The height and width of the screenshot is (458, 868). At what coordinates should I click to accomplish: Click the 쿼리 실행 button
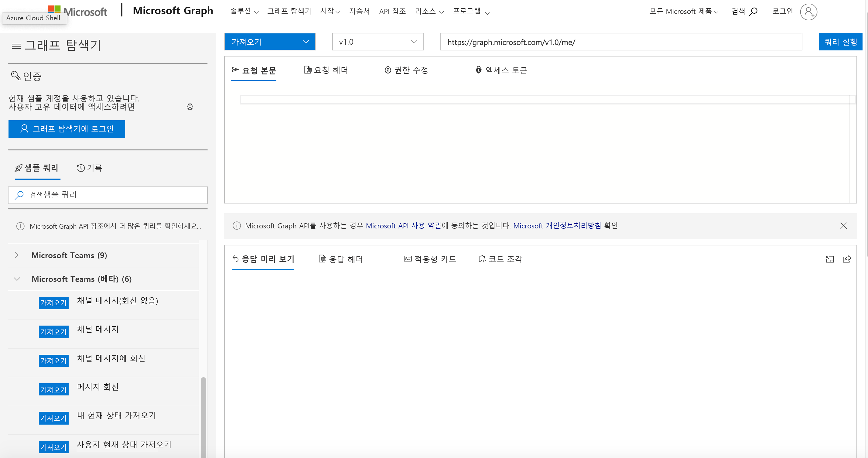[840, 41]
